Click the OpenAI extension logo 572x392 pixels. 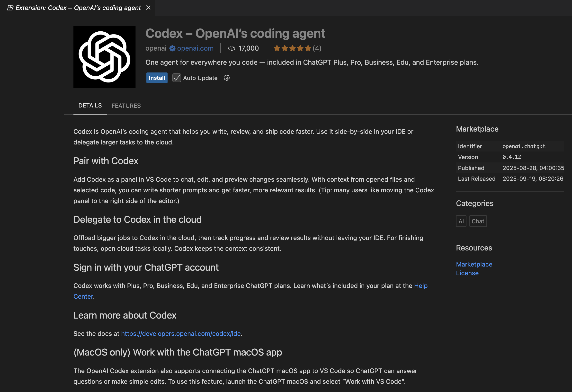click(104, 57)
